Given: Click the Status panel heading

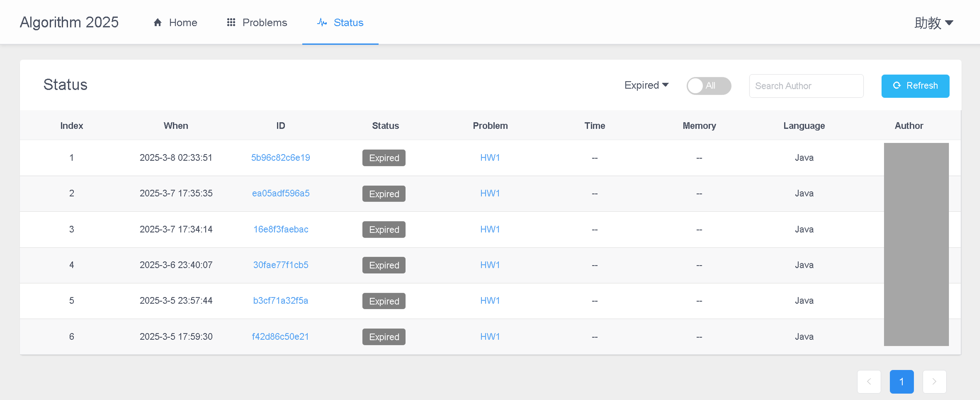Looking at the screenshot, I should pos(65,85).
